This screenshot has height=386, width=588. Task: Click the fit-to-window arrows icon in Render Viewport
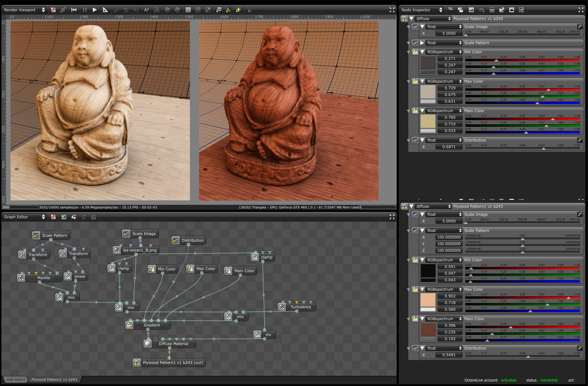point(63,10)
